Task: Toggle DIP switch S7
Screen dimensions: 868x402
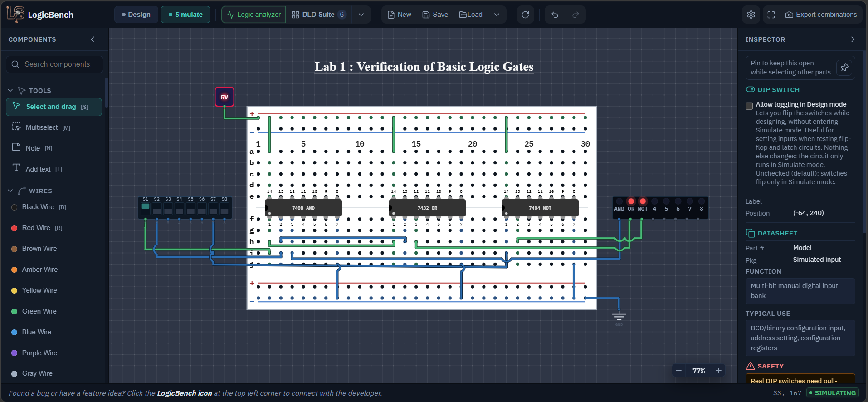Action: [x=213, y=209]
